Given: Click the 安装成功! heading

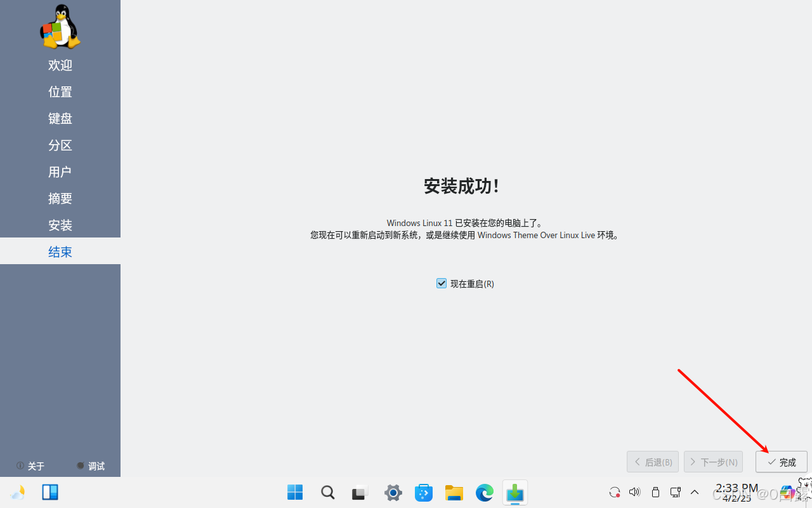Looking at the screenshot, I should pyautogui.click(x=462, y=186).
